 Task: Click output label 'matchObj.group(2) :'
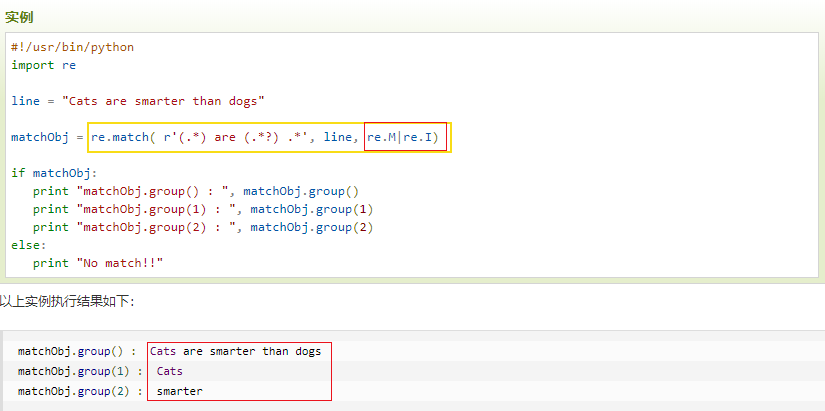click(81, 392)
